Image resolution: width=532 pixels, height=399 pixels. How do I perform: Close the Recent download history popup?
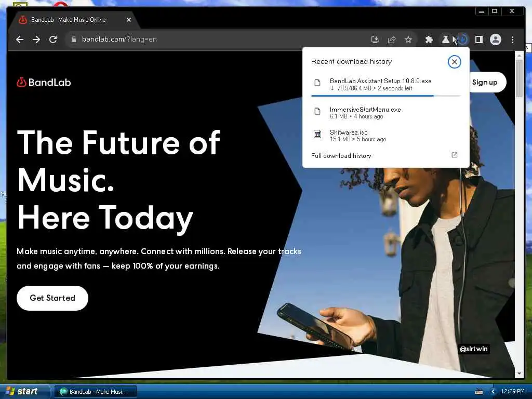point(454,62)
